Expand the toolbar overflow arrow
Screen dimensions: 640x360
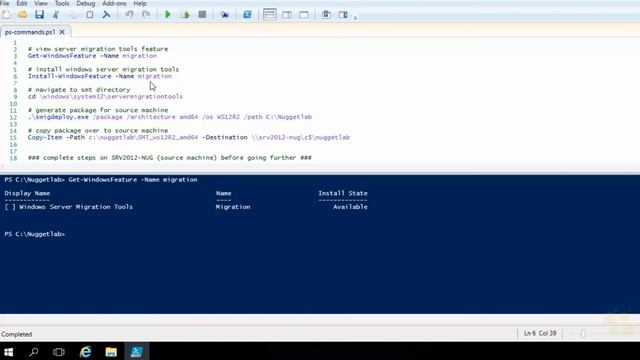click(355, 17)
